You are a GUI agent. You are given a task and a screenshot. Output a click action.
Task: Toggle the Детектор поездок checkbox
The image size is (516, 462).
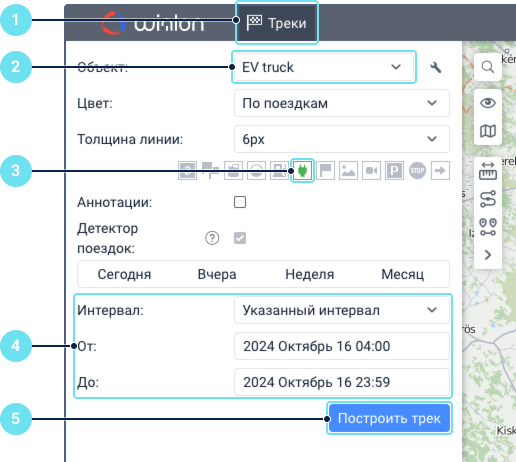pos(240,238)
